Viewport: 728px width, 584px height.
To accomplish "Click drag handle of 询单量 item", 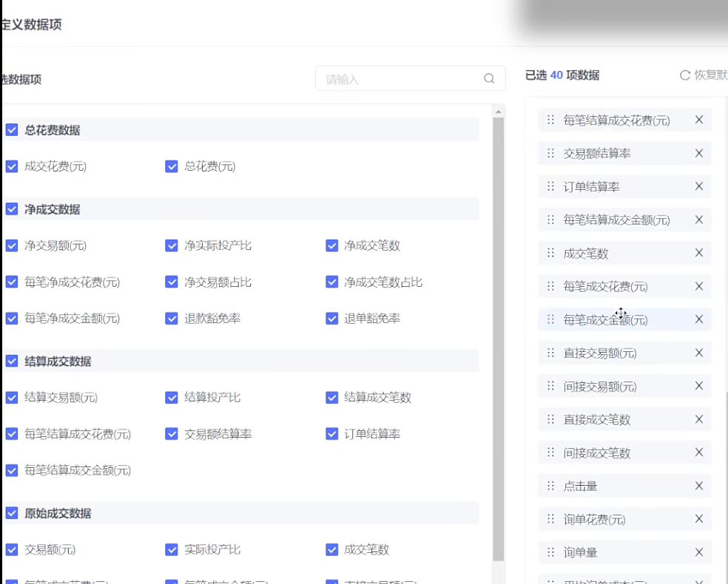I will point(550,552).
